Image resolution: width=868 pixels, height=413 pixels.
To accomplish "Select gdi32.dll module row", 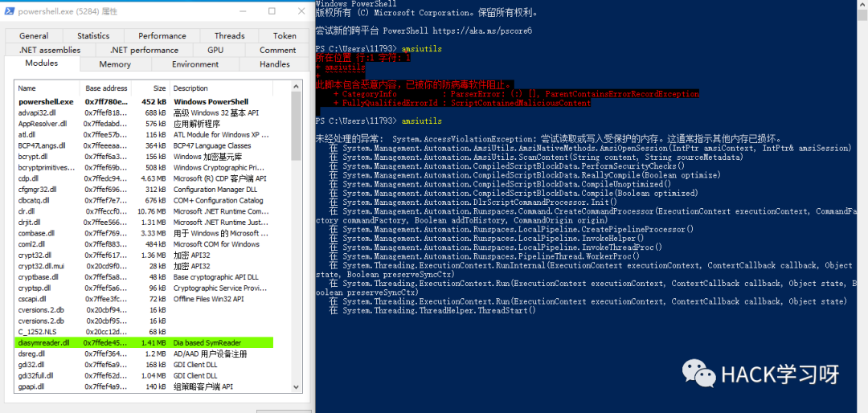I will point(144,365).
